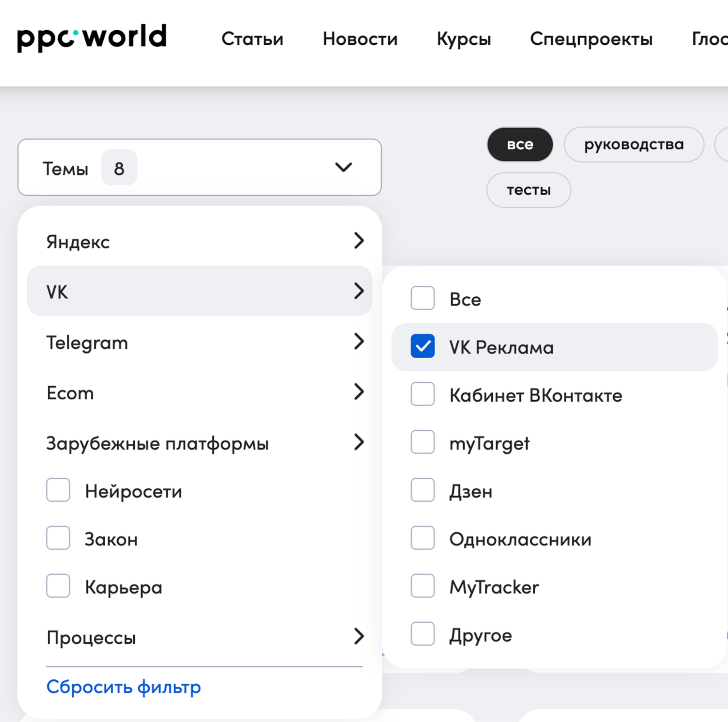Check the Нейросети checkbox
Viewport: 728px width, 722px height.
tap(58, 490)
